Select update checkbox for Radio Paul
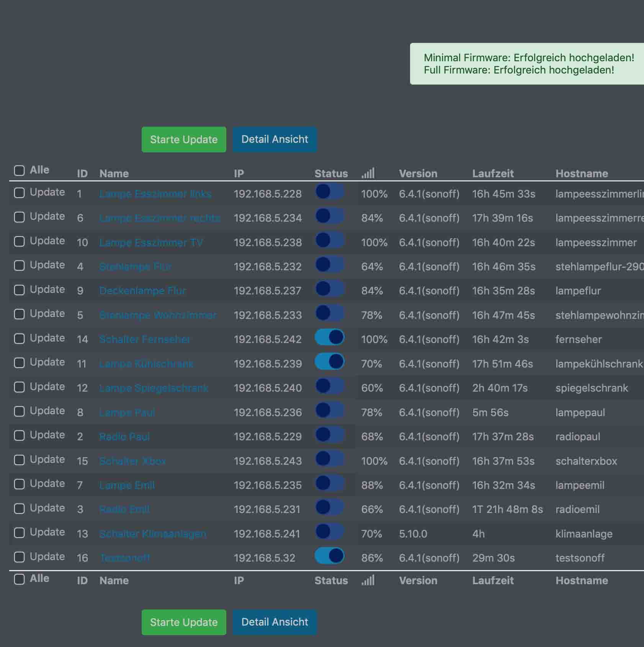 [19, 436]
